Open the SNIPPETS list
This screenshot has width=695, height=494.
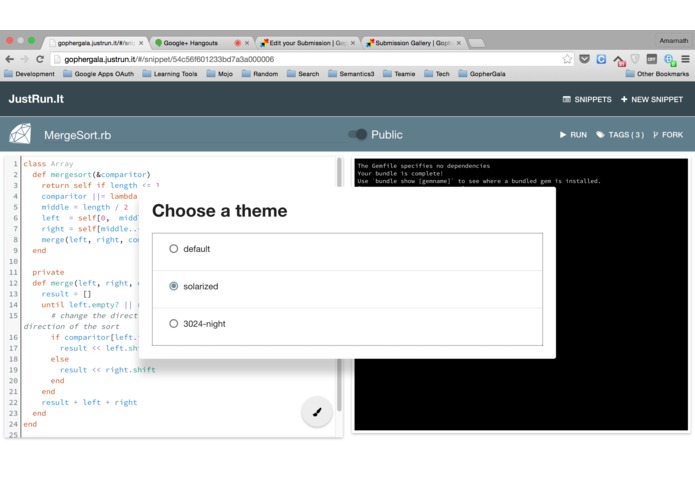587,99
